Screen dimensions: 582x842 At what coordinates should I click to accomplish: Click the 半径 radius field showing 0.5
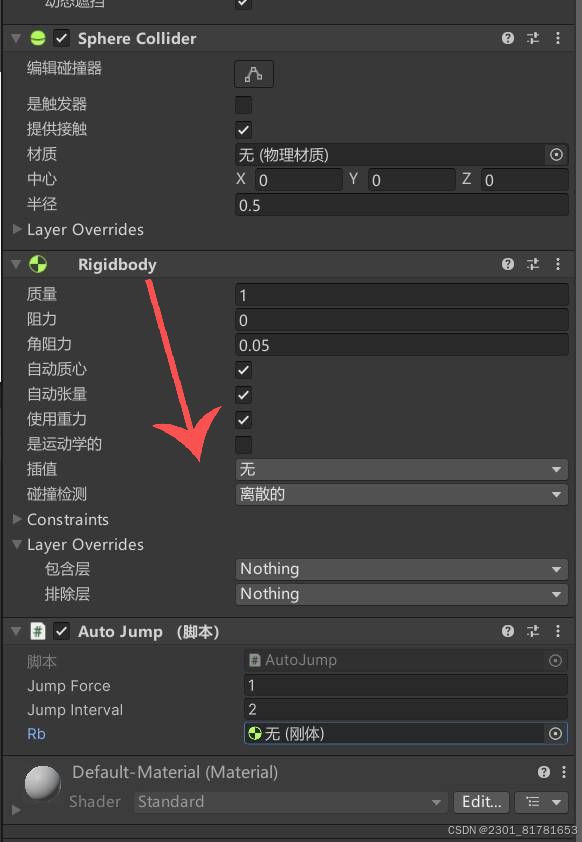click(402, 205)
